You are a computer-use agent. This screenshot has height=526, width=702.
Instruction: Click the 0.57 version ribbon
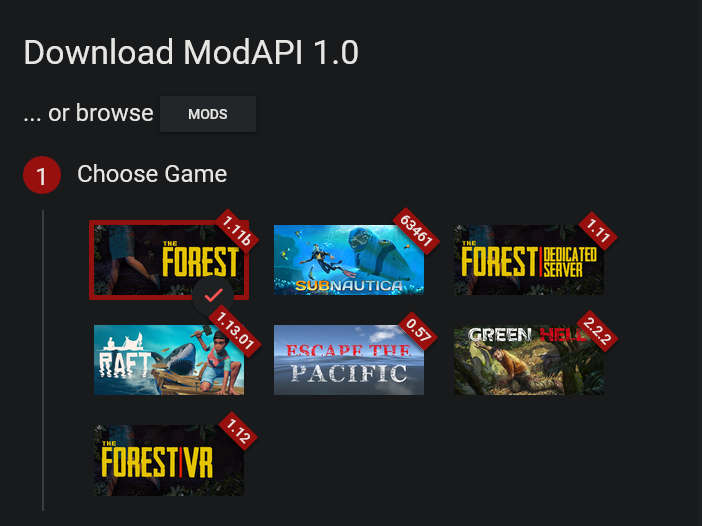(418, 331)
